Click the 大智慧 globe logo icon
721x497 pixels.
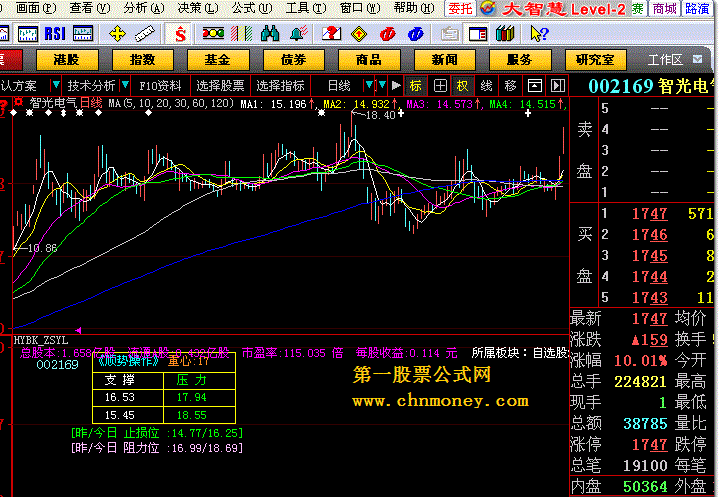(488, 8)
